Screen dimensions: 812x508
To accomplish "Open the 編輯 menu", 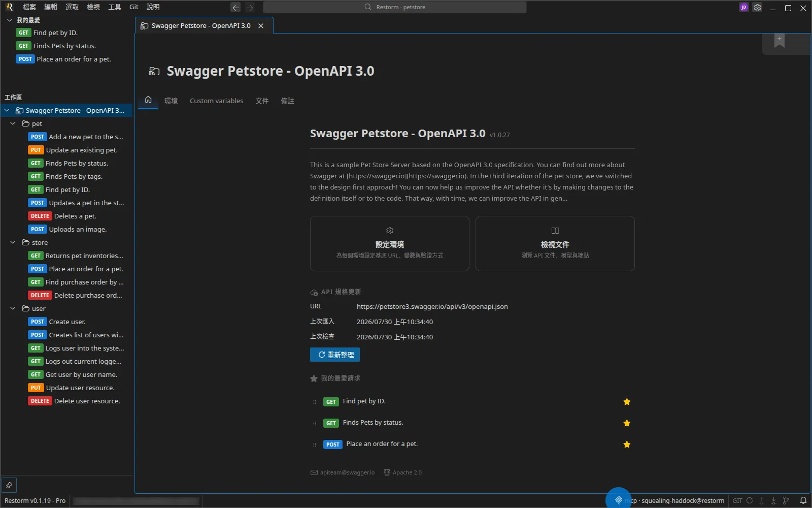I will coord(51,7).
